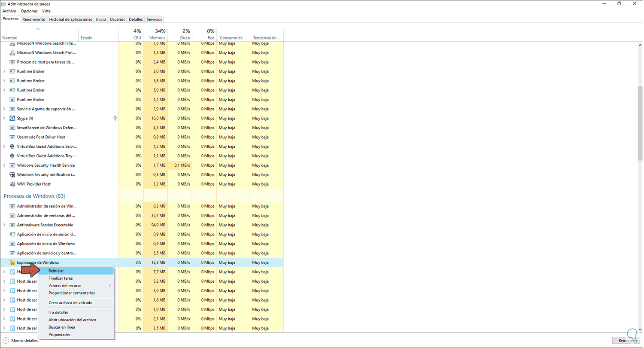This screenshot has width=644, height=348.
Task: Open the Opciones menu
Action: pyautogui.click(x=29, y=11)
